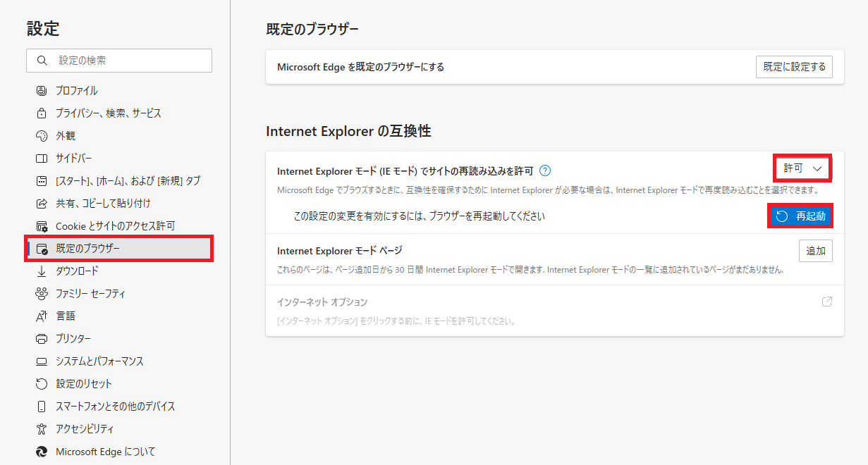Open Cookie とサイトのアクセス許可 settings
This screenshot has width=868, height=465.
pos(115,226)
